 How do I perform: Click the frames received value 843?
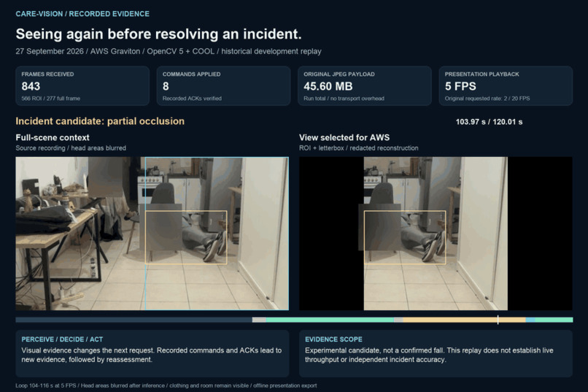click(x=31, y=86)
